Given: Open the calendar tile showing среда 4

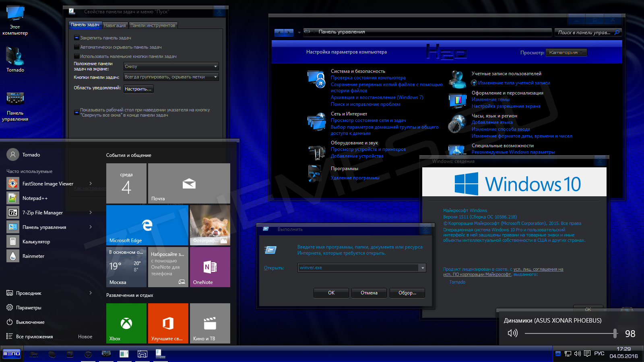Looking at the screenshot, I should point(126,183).
